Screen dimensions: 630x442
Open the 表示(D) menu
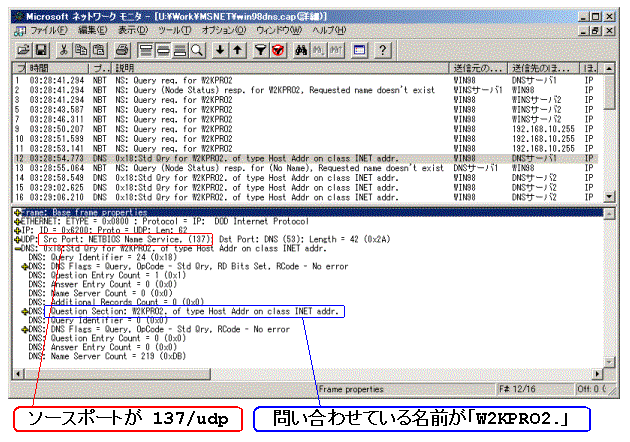tap(133, 31)
